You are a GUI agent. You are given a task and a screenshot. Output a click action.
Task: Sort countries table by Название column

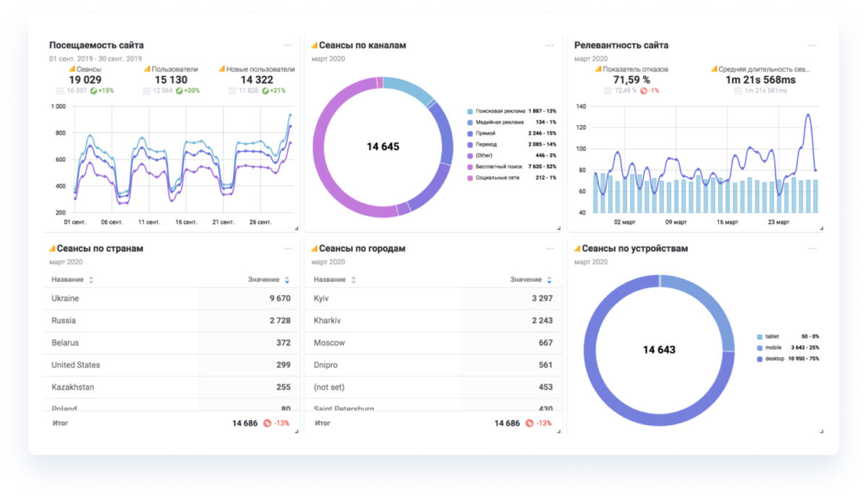click(91, 280)
